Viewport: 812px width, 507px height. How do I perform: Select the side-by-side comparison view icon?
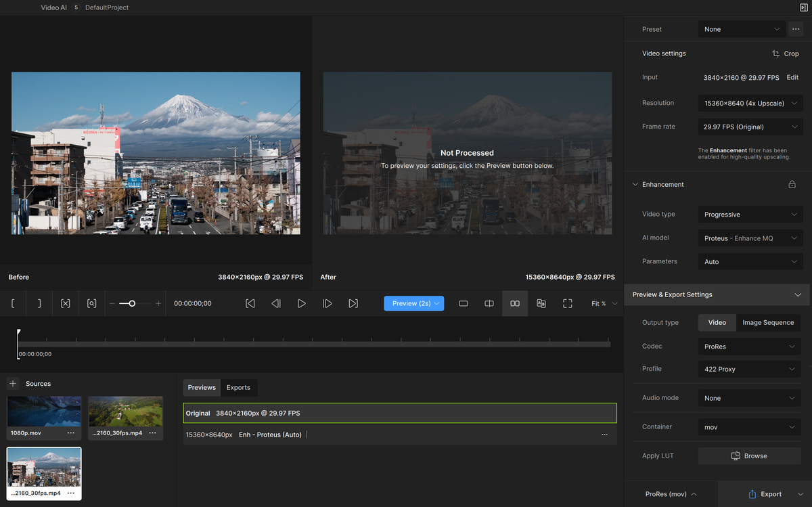[x=514, y=303]
